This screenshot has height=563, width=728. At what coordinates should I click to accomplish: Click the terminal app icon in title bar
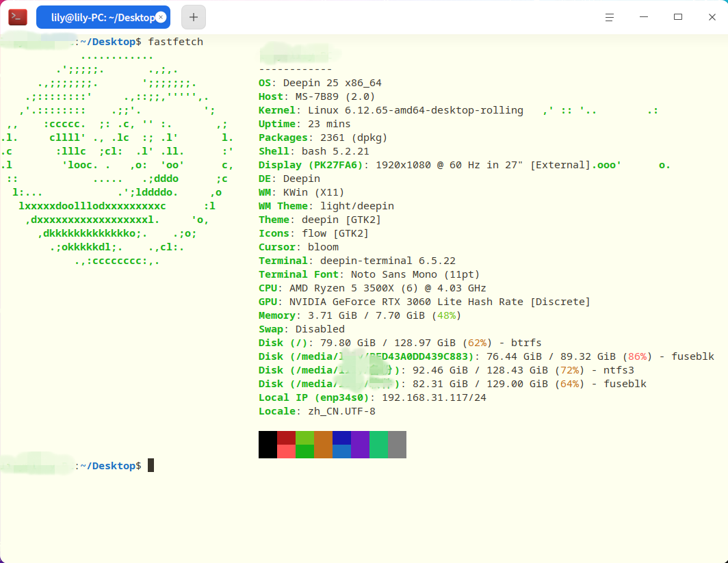pyautogui.click(x=18, y=17)
